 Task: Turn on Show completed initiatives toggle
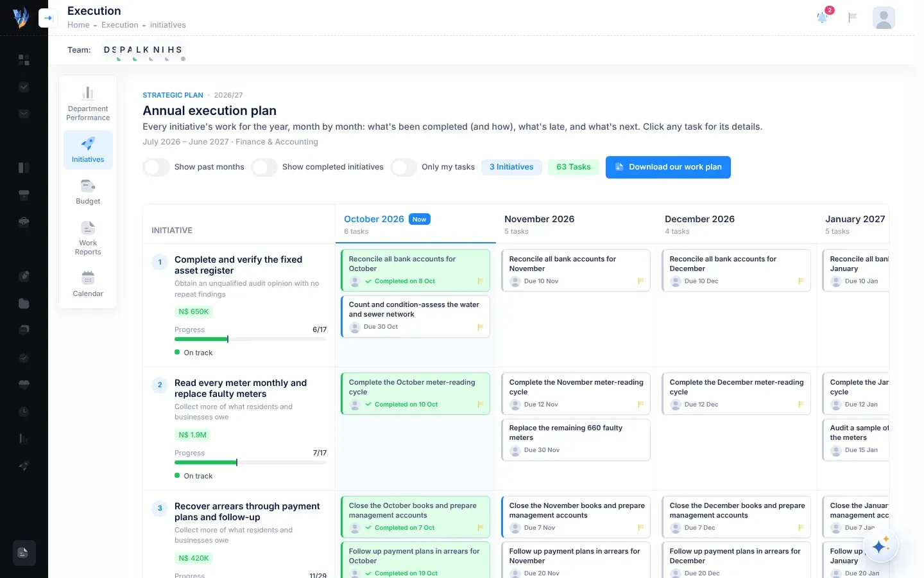(x=264, y=167)
